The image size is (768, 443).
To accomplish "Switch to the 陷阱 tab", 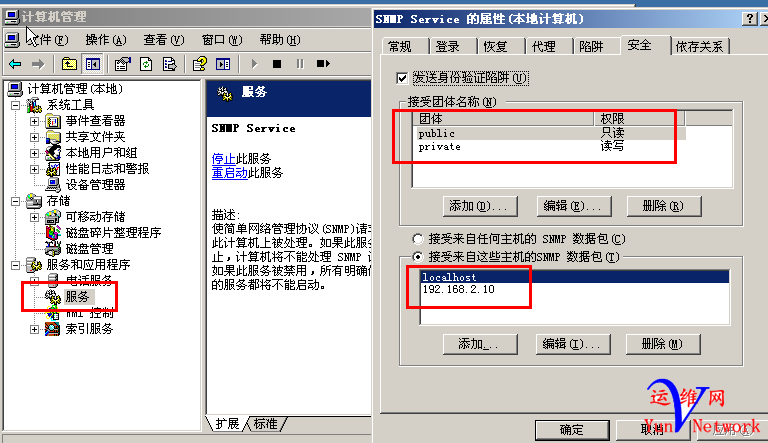I will point(591,47).
